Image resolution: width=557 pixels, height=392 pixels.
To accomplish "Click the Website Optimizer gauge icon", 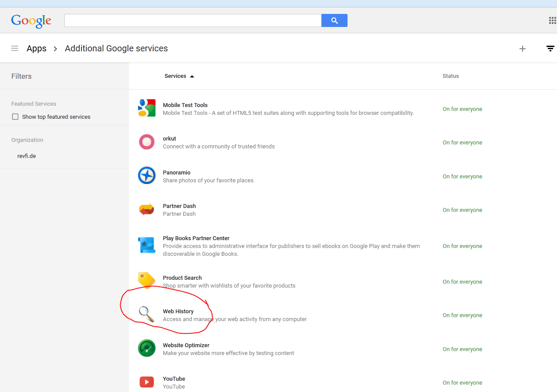I will tap(147, 348).
